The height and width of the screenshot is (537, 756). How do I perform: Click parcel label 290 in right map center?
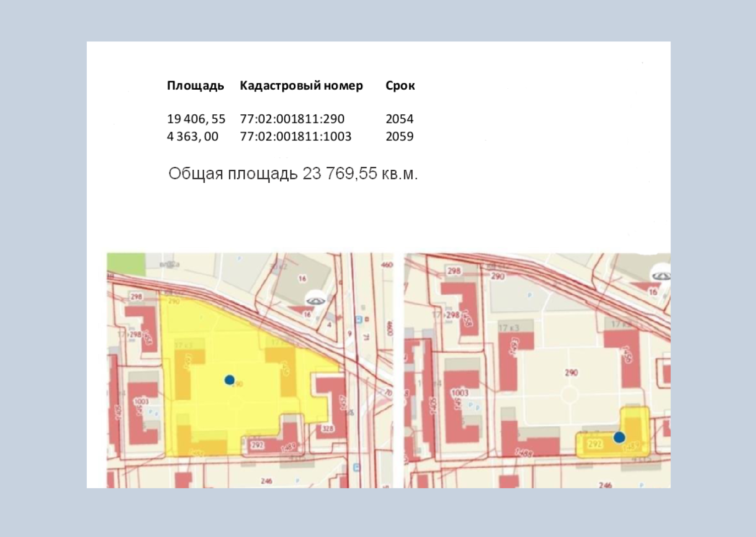pos(571,373)
